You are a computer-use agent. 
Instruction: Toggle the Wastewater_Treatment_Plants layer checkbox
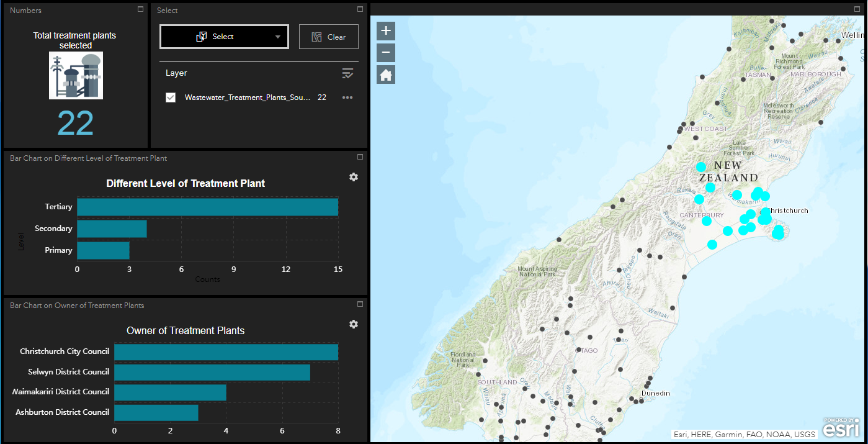171,97
